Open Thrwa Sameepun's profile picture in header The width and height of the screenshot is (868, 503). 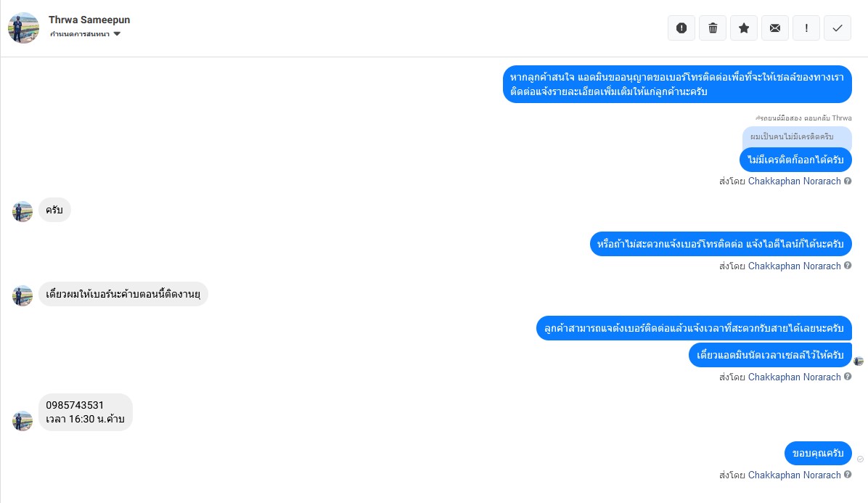(x=23, y=28)
